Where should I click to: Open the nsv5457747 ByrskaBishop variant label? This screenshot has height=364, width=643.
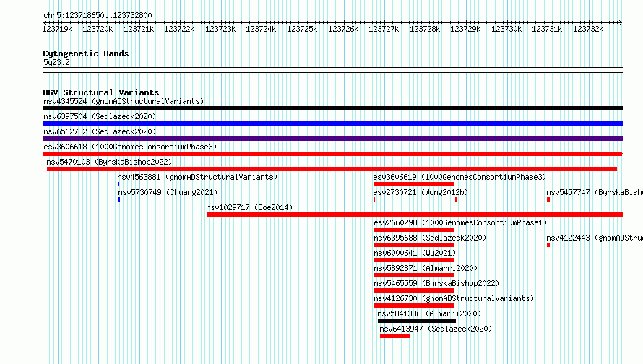click(x=595, y=192)
